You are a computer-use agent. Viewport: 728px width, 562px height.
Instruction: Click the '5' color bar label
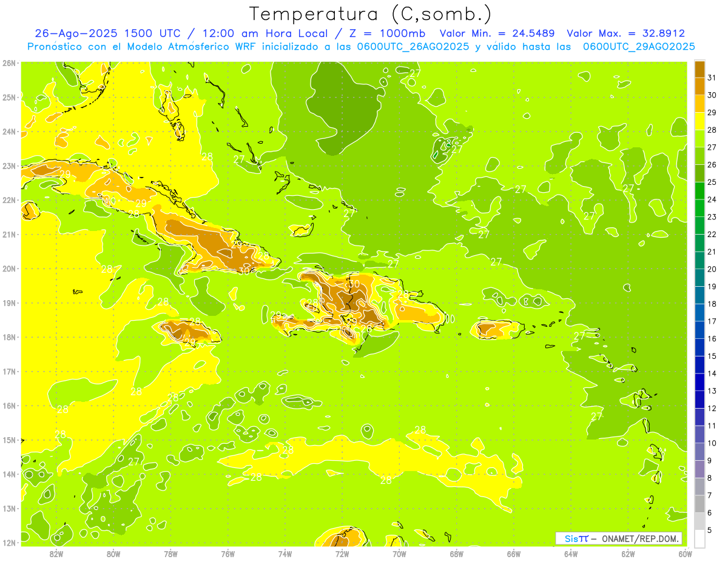[x=710, y=530]
